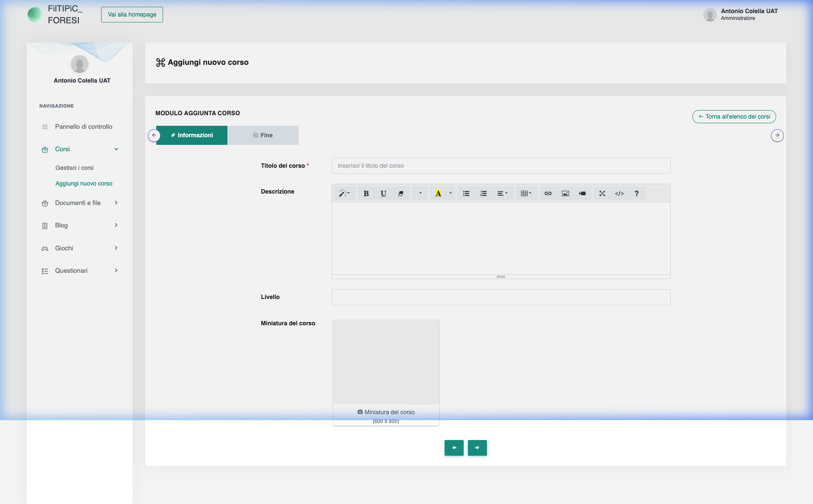Insert a picture into the description
Image resolution: width=813 pixels, height=504 pixels.
[565, 194]
